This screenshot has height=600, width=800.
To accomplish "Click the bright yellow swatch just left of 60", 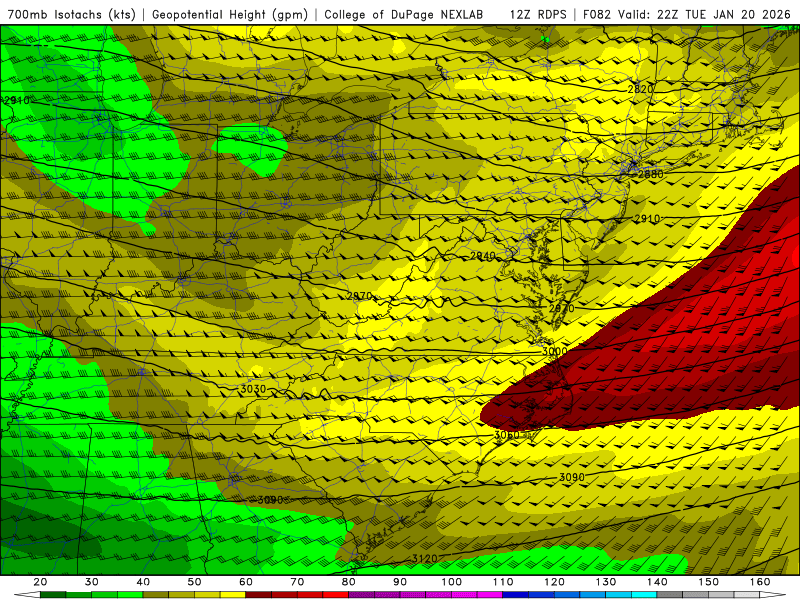I will click(233, 595).
